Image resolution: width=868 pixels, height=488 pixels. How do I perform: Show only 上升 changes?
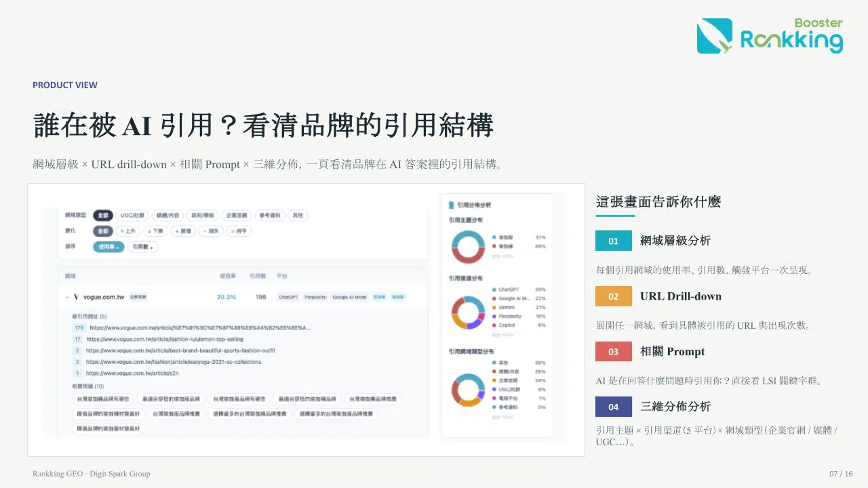tap(128, 231)
